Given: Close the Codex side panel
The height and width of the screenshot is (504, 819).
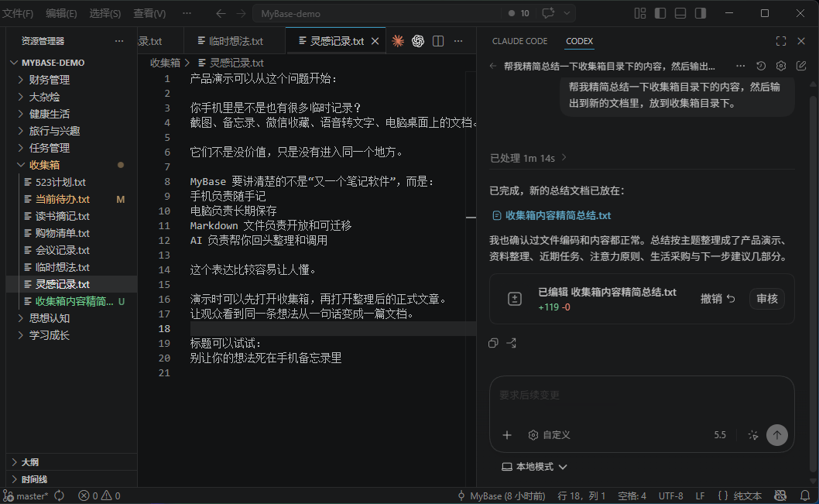Looking at the screenshot, I should pyautogui.click(x=801, y=41).
